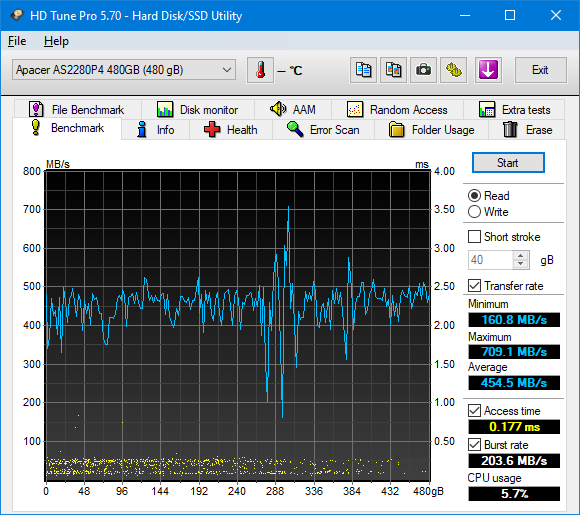Uncheck the Transfer rate checkbox
This screenshot has height=515, width=580.
(474, 286)
